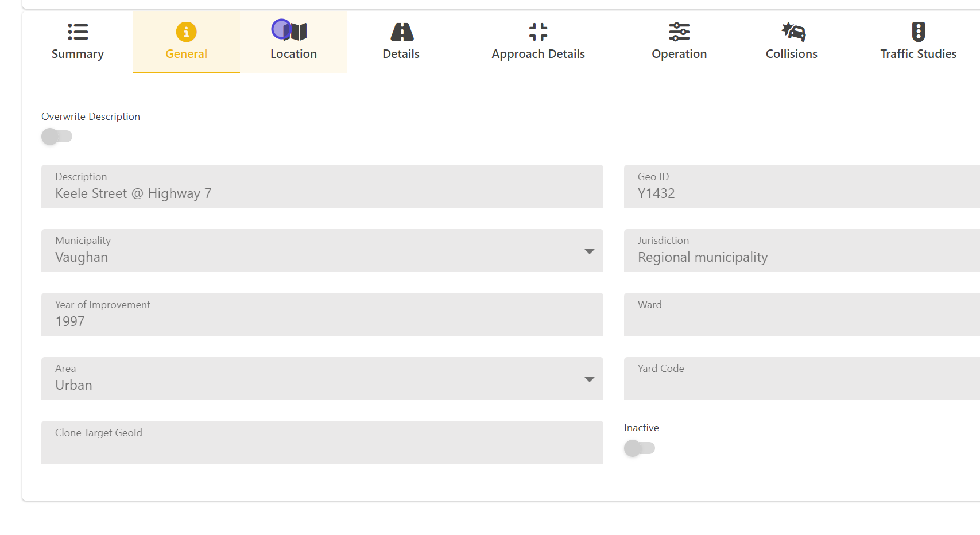
Task: Open the Traffic Studies traffic light icon
Action: 918,32
